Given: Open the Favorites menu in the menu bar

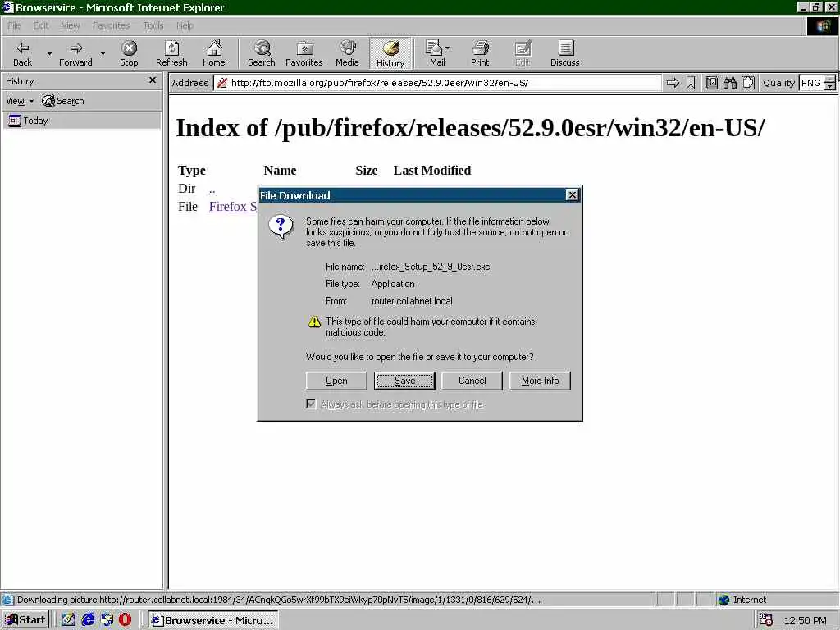Looking at the screenshot, I should tap(111, 25).
